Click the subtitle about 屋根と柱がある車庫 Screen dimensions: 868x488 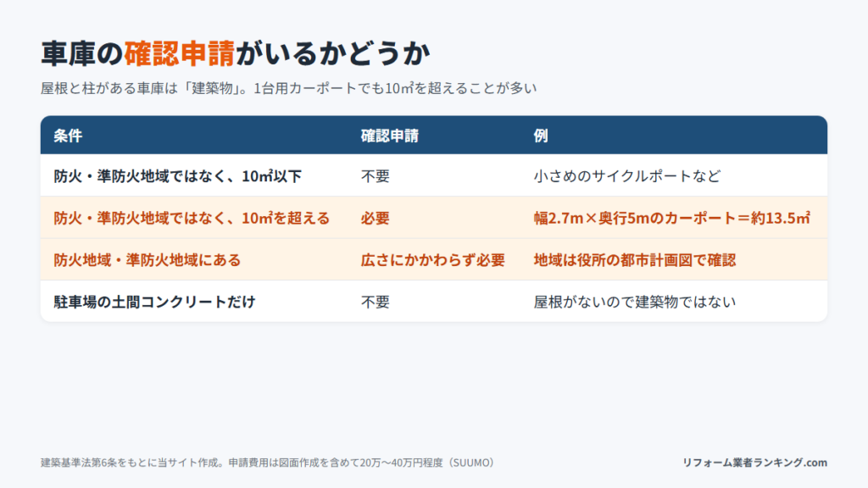288,88
